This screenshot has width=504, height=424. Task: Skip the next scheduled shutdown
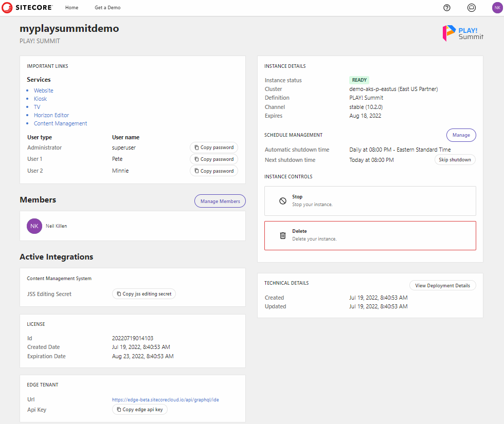(x=455, y=159)
